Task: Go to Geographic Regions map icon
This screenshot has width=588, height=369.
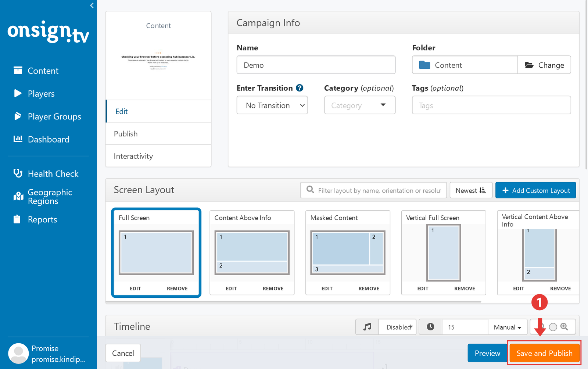Action: (18, 197)
